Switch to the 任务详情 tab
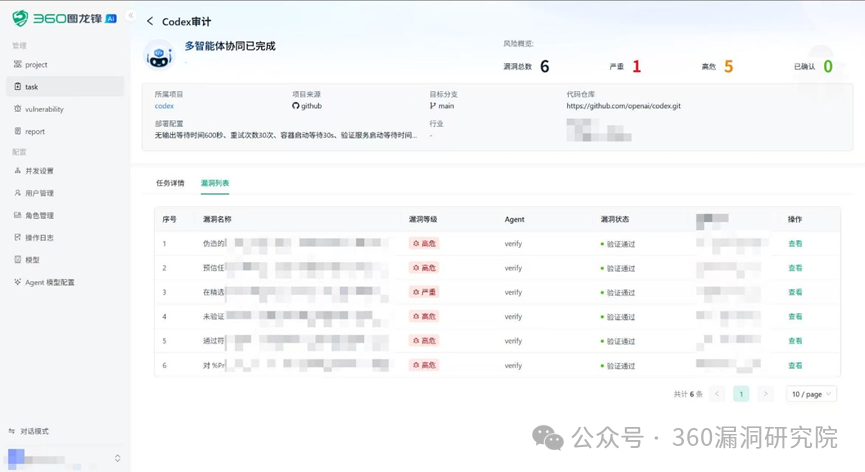 pyautogui.click(x=170, y=183)
